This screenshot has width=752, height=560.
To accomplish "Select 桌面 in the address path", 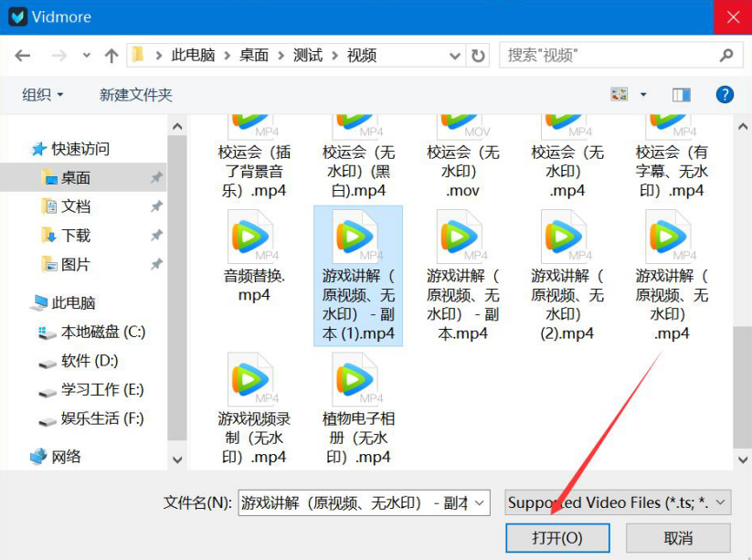I will 254,55.
